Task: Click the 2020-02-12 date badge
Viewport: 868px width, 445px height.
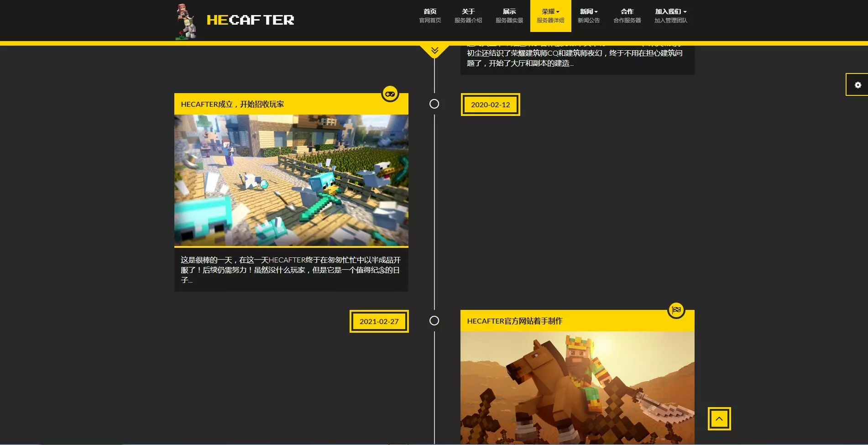Action: pyautogui.click(x=490, y=105)
